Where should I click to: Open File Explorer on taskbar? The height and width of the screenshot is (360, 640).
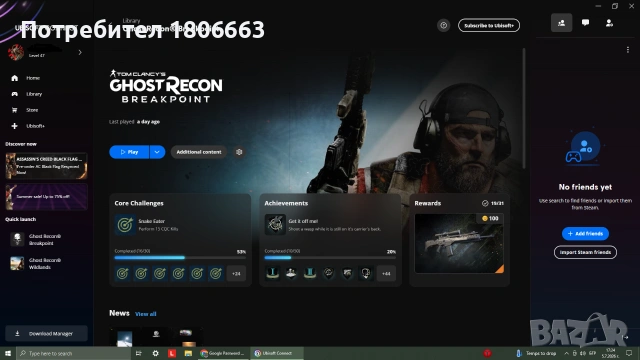coord(188,353)
